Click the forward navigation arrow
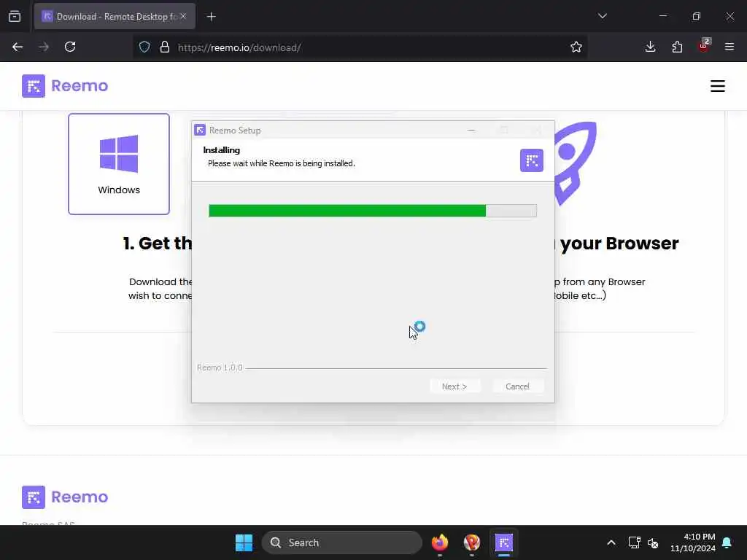Image resolution: width=747 pixels, height=560 pixels. [x=44, y=47]
